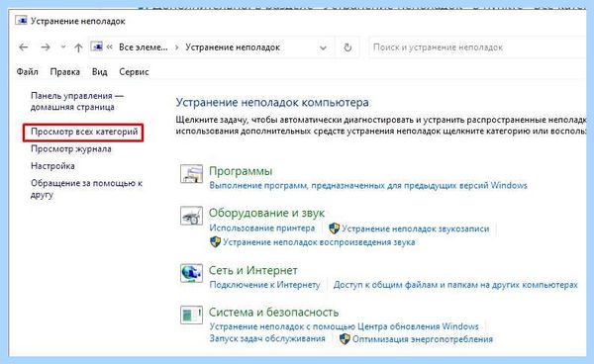The height and width of the screenshot is (364, 594).
Task: Open the 'Программы' category heading
Action: [241, 171]
